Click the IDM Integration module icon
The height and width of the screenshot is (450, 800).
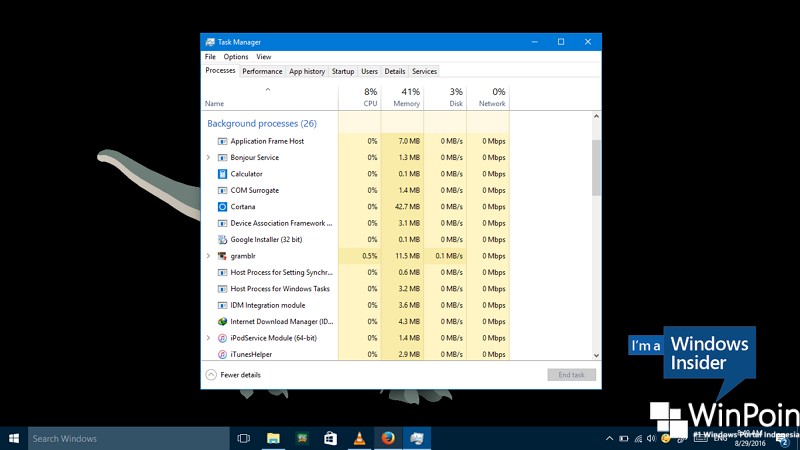click(x=222, y=305)
